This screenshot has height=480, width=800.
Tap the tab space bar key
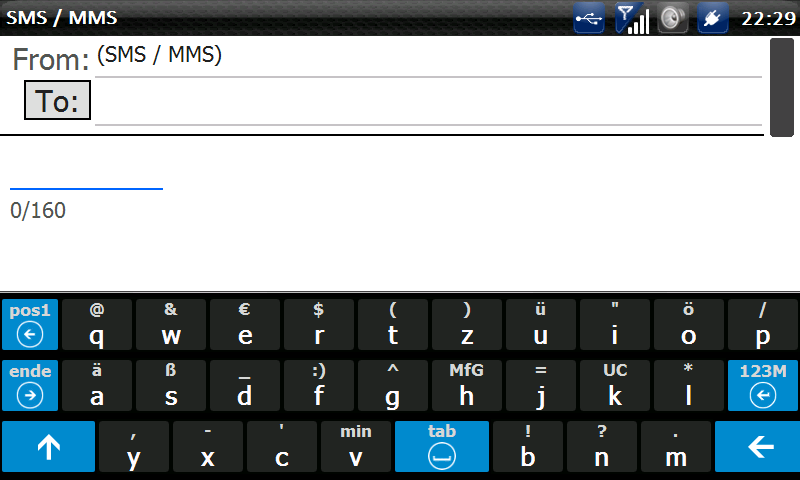tap(442, 447)
